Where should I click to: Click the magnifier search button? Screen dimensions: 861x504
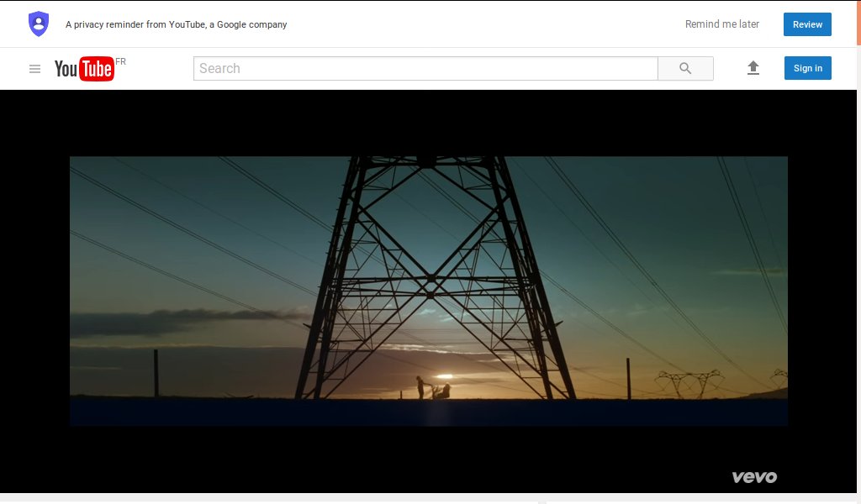(685, 69)
